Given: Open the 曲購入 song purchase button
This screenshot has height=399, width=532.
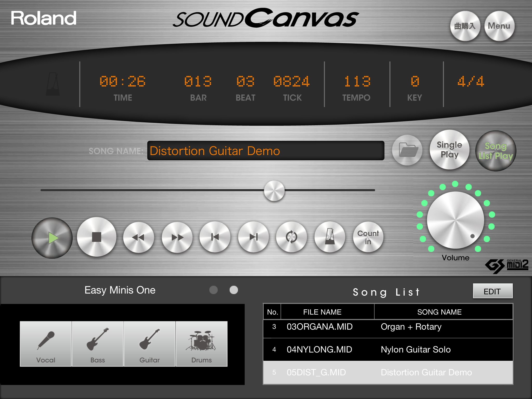Looking at the screenshot, I should click(465, 26).
